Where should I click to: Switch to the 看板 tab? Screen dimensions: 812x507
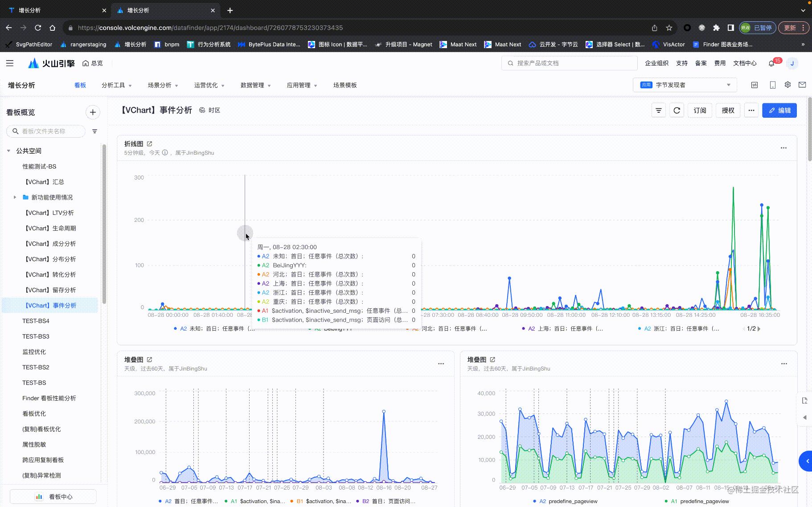point(80,85)
